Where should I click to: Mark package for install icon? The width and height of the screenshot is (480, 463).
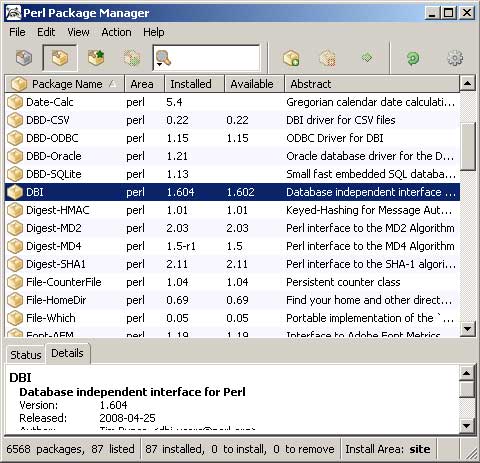[x=291, y=58]
